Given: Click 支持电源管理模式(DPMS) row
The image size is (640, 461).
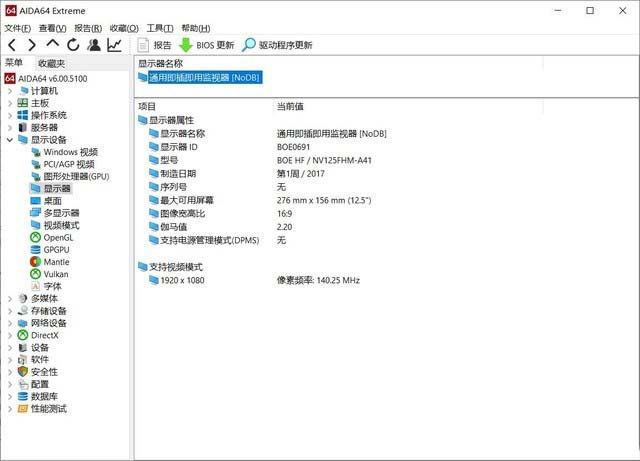Looking at the screenshot, I should pyautogui.click(x=204, y=240).
